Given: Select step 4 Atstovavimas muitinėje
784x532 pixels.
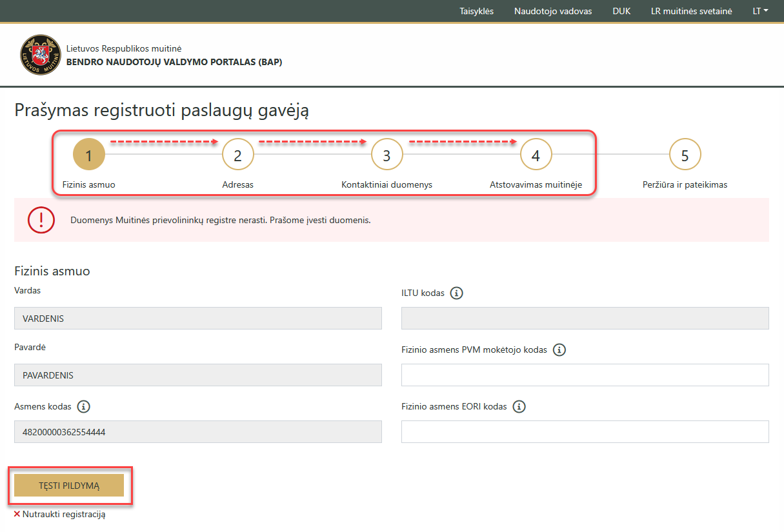Looking at the screenshot, I should click(x=536, y=155).
